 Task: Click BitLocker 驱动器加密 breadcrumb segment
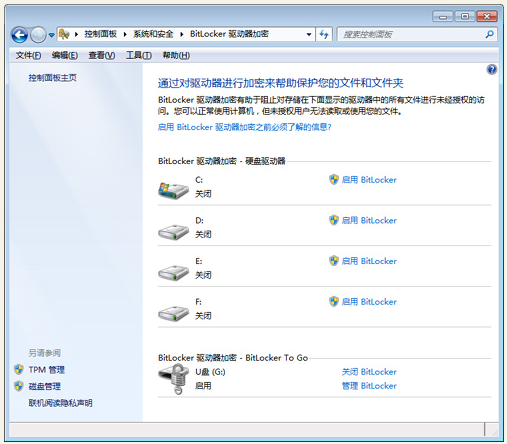click(229, 34)
